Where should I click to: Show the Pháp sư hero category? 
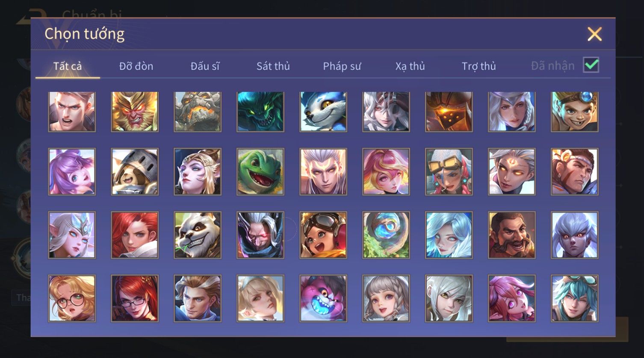tap(342, 66)
